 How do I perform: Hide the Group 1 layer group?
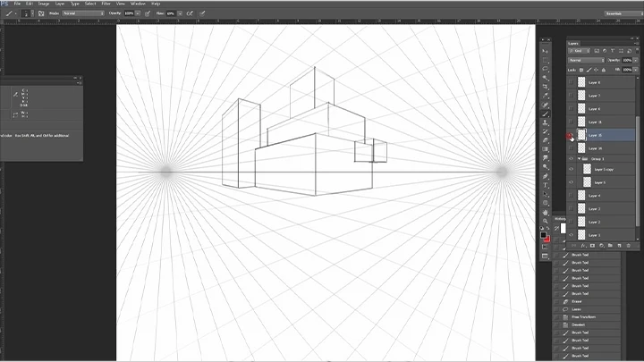(x=571, y=159)
